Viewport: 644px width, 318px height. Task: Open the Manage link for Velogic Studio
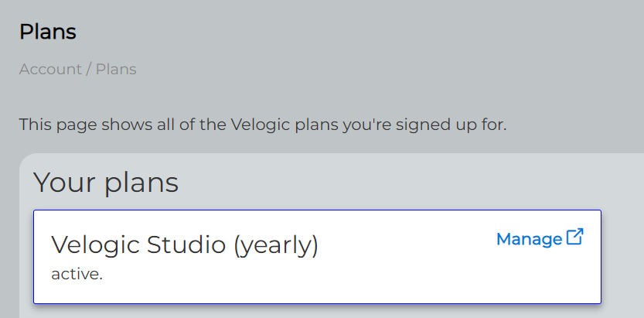click(x=540, y=238)
